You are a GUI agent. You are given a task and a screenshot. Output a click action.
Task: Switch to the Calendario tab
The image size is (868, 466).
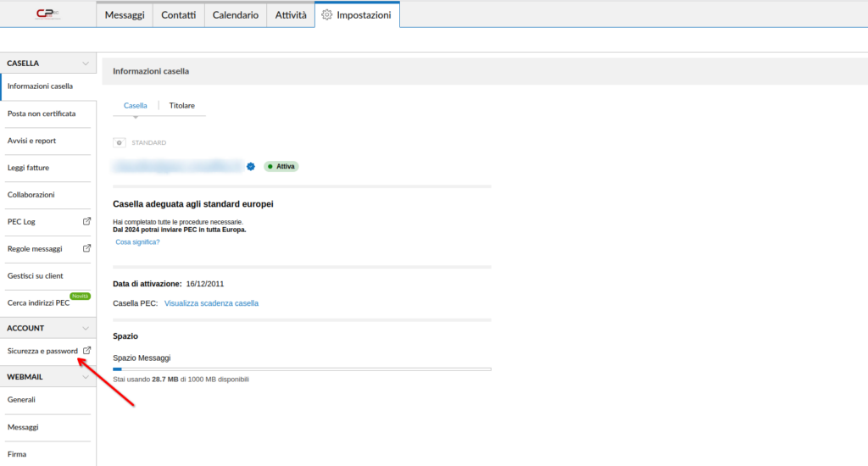236,15
